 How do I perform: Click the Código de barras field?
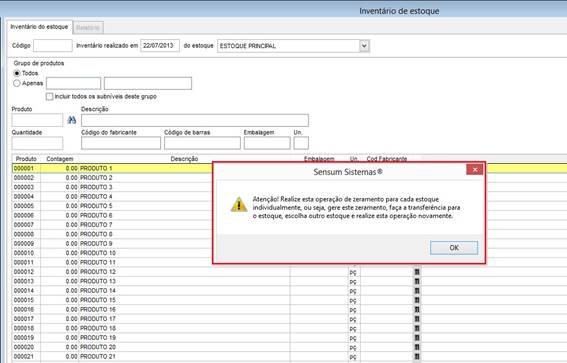click(202, 143)
